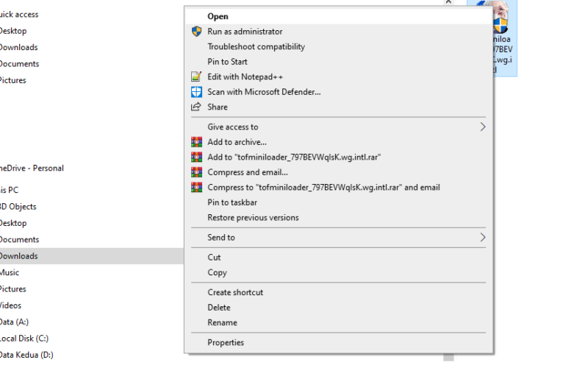
Task: Click the Share menu entry
Action: pyautogui.click(x=338, y=107)
